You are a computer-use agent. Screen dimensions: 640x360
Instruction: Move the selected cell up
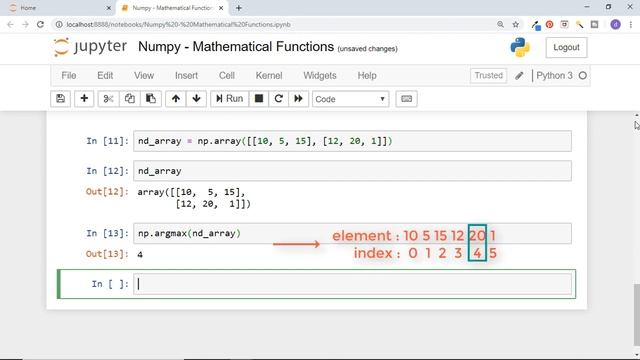pos(176,99)
